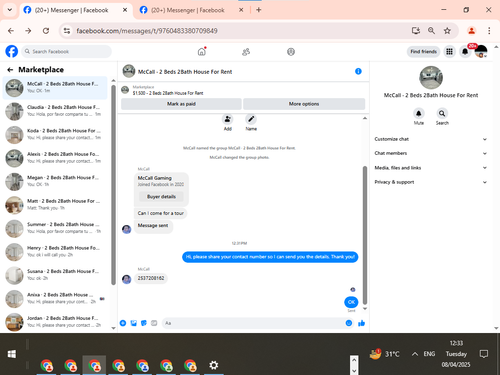Add people to the group chat
Viewport: 500px width, 375px height.
(228, 119)
